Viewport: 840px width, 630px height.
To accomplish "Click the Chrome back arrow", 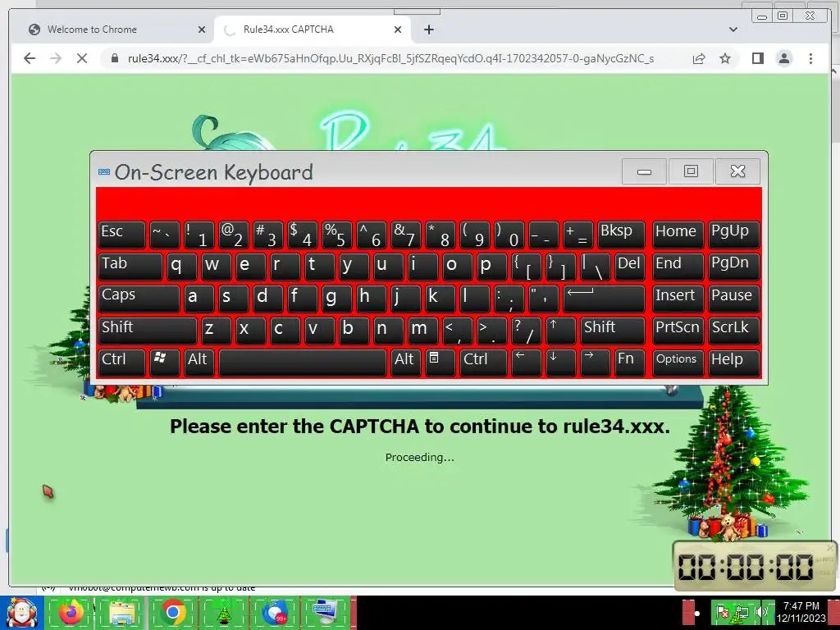I will 30,58.
